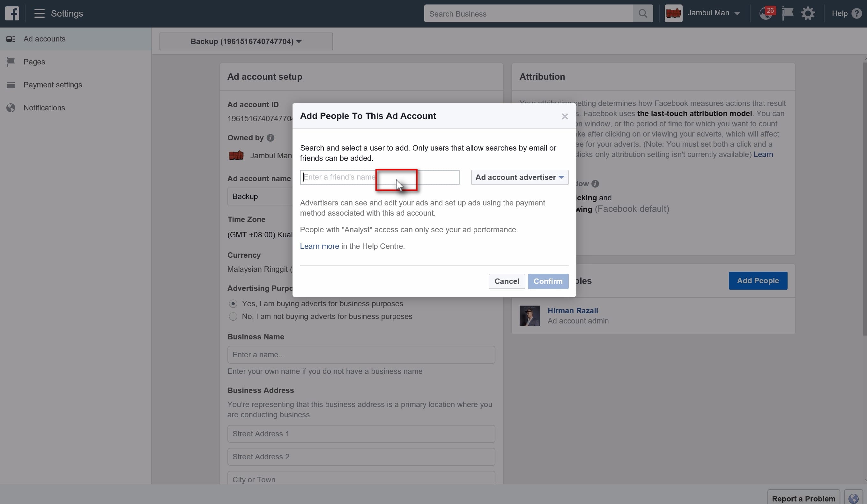The image size is (867, 504).
Task: Click the Help menu item
Action: point(840,13)
